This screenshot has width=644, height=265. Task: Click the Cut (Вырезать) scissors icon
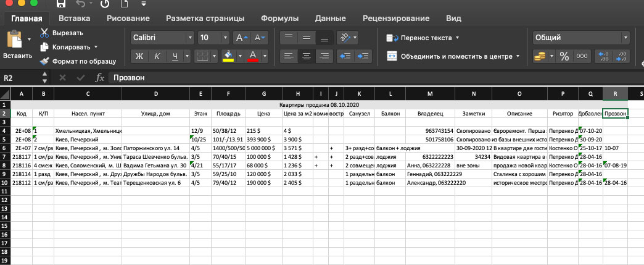click(44, 33)
